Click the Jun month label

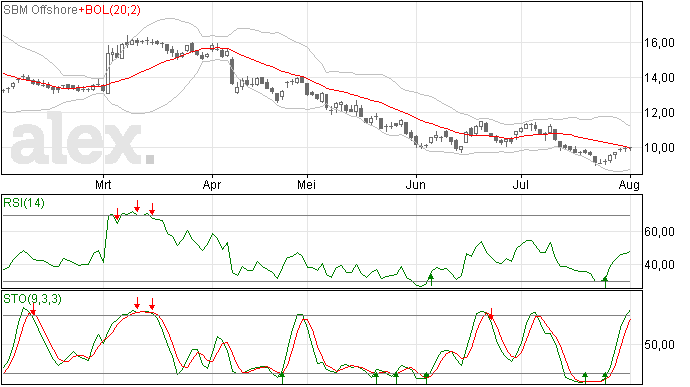[415, 185]
